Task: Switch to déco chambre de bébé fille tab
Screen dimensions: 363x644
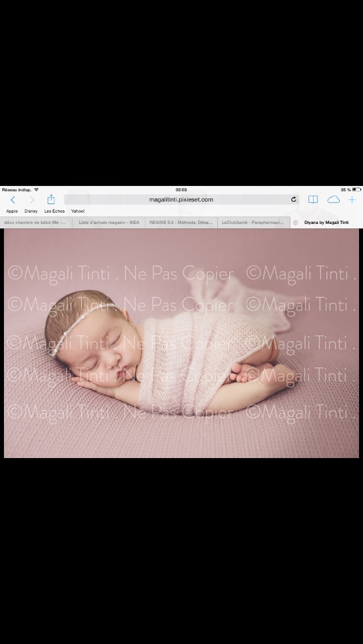Action: (35, 223)
